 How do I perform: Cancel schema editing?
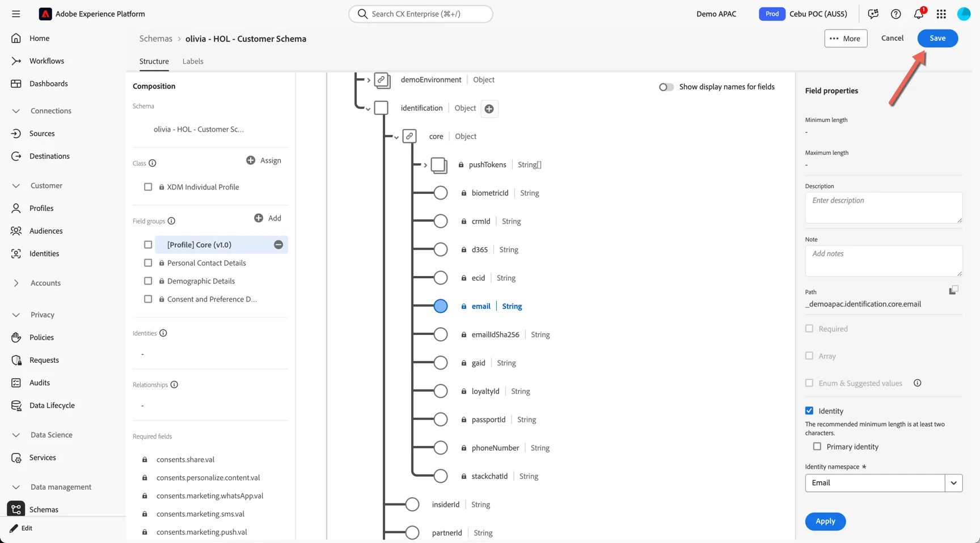pyautogui.click(x=892, y=38)
